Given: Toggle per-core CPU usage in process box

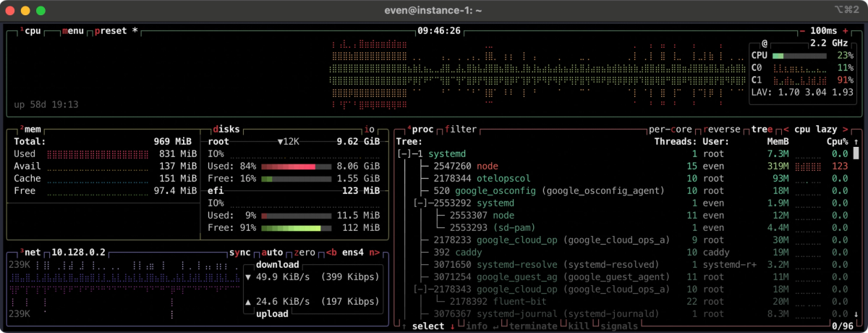Looking at the screenshot, I should point(672,129).
